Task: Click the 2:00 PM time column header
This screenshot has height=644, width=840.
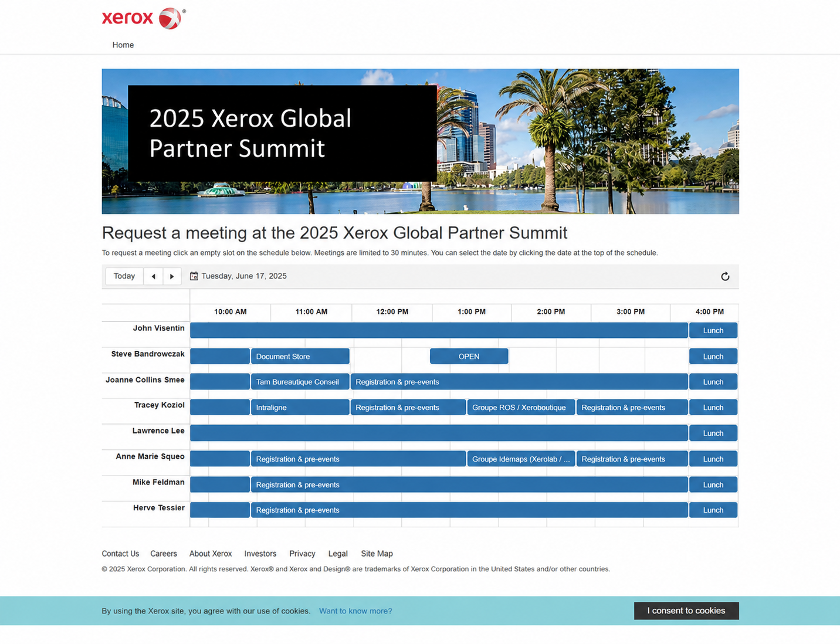Action: [551, 312]
